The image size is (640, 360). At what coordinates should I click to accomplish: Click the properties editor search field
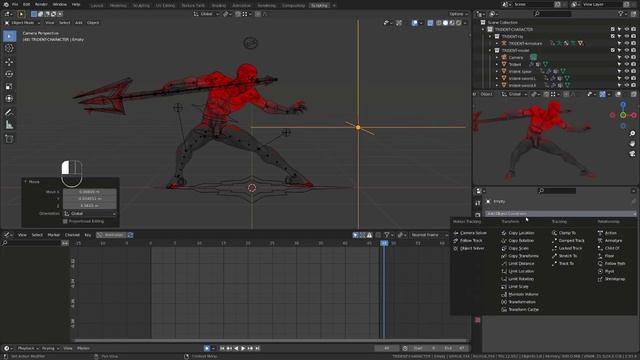click(x=557, y=191)
